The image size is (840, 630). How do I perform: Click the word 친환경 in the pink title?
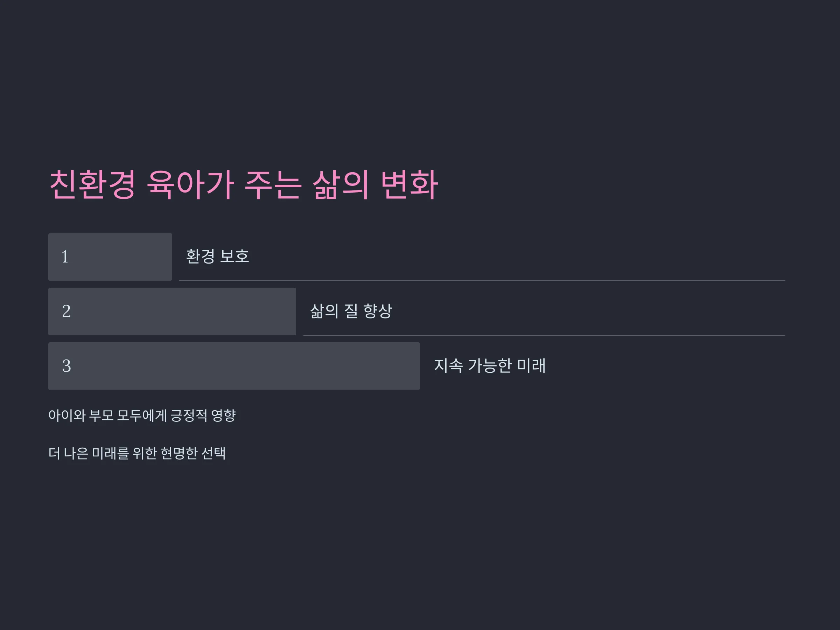point(93,185)
